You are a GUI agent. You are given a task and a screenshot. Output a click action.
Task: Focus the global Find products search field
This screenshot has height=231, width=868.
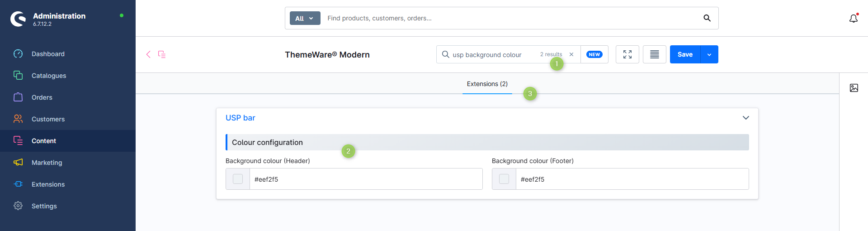coord(511,18)
